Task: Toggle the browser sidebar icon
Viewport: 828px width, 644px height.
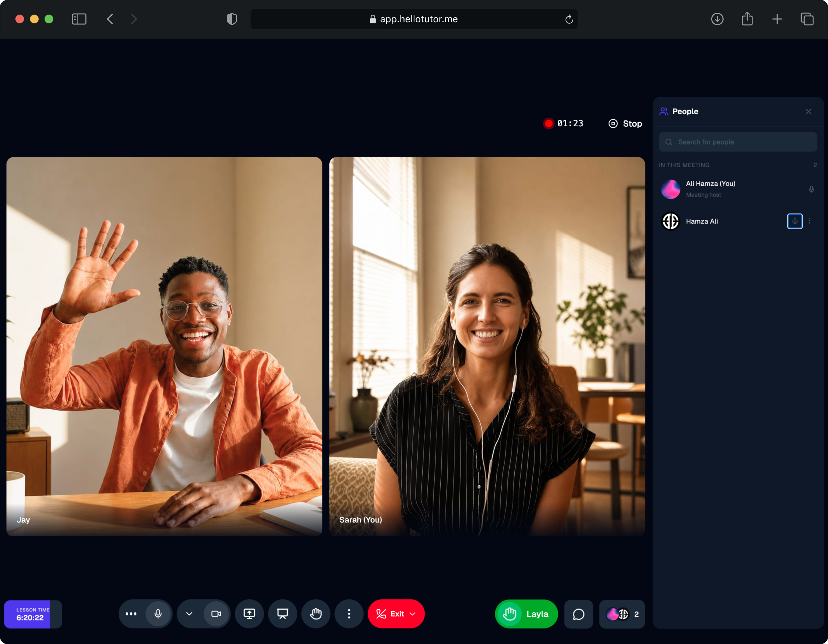Action: pos(79,19)
